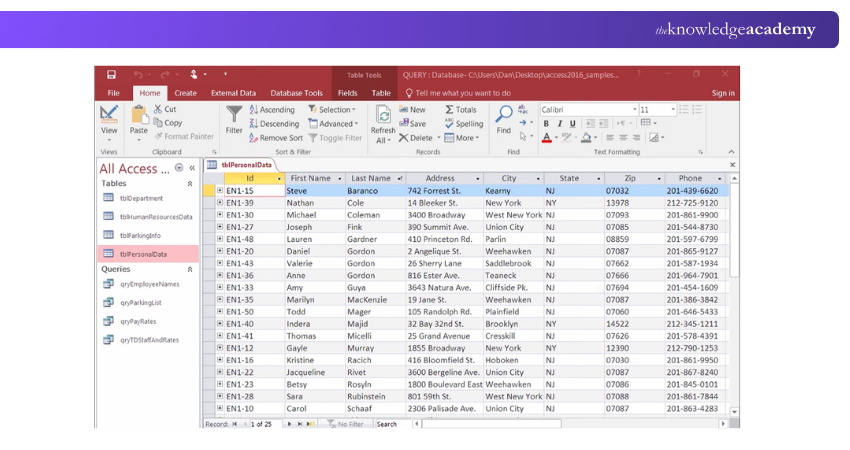Expand the subdatasheet for EN1-39

pyautogui.click(x=220, y=202)
